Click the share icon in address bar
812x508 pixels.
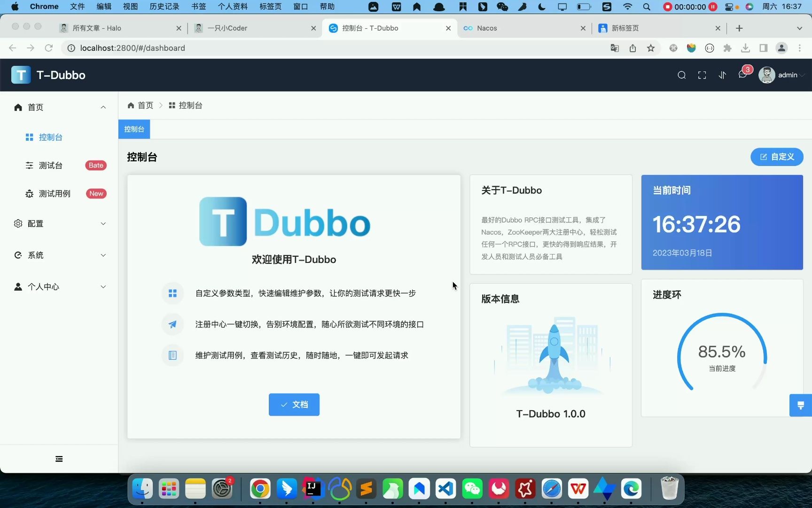632,48
